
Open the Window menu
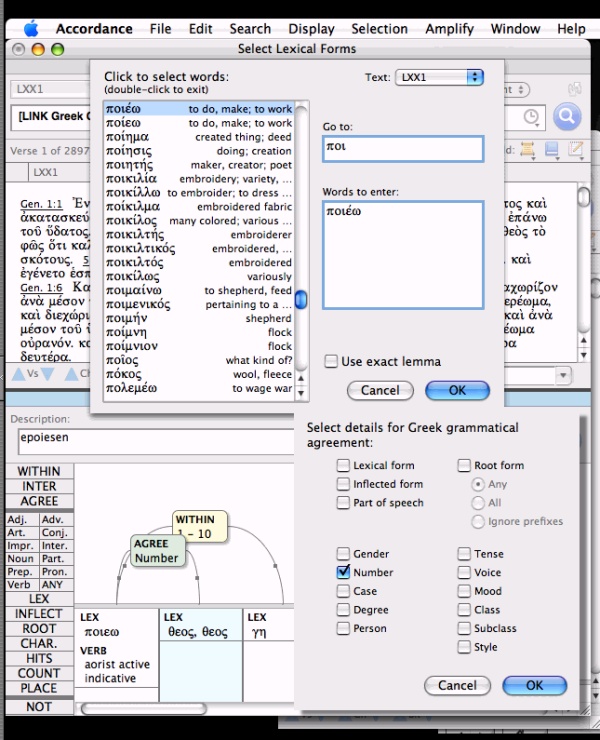[x=515, y=29]
